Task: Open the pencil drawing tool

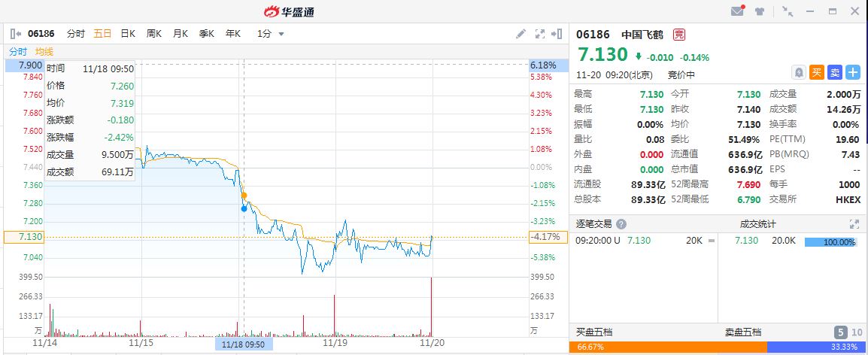Action: point(520,34)
